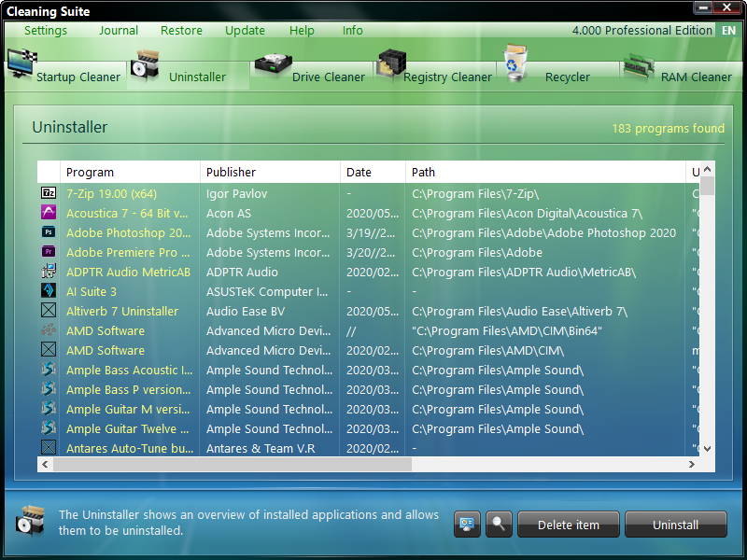The width and height of the screenshot is (747, 560).
Task: Click the Acoustica 7 row icon
Action: (x=49, y=213)
